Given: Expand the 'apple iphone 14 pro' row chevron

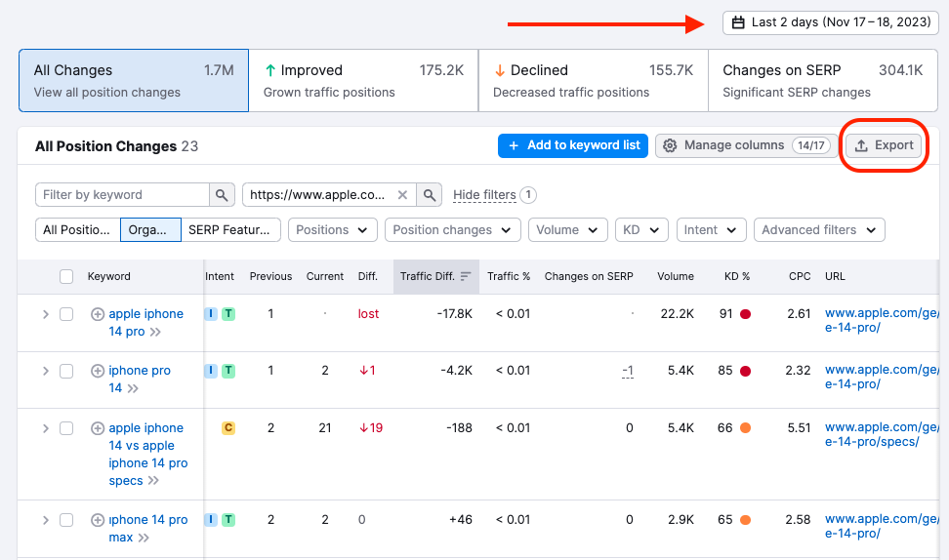Looking at the screenshot, I should point(45,314).
